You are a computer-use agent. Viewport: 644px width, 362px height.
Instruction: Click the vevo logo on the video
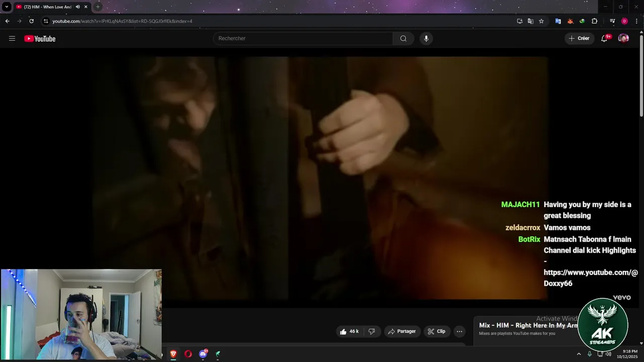tap(622, 298)
